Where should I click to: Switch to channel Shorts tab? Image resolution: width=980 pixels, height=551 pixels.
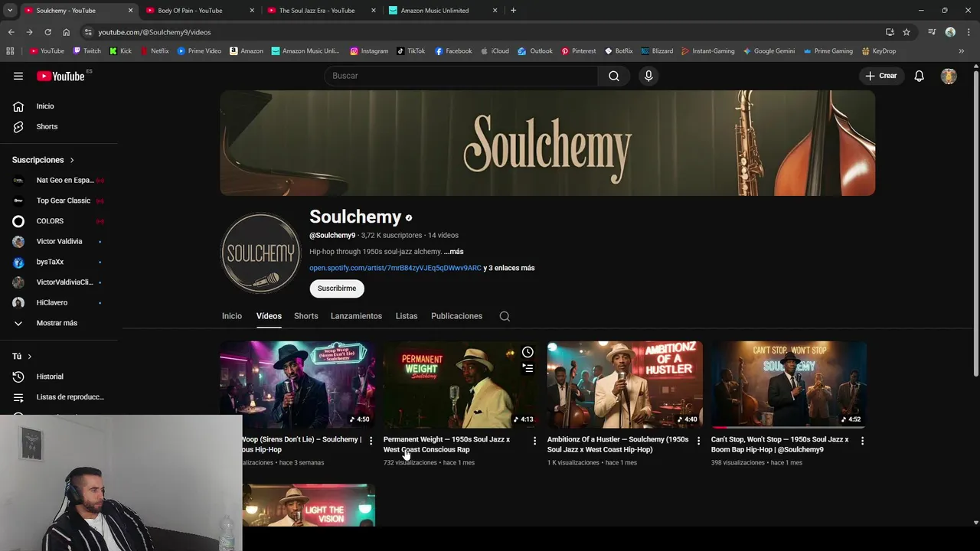[305, 316]
